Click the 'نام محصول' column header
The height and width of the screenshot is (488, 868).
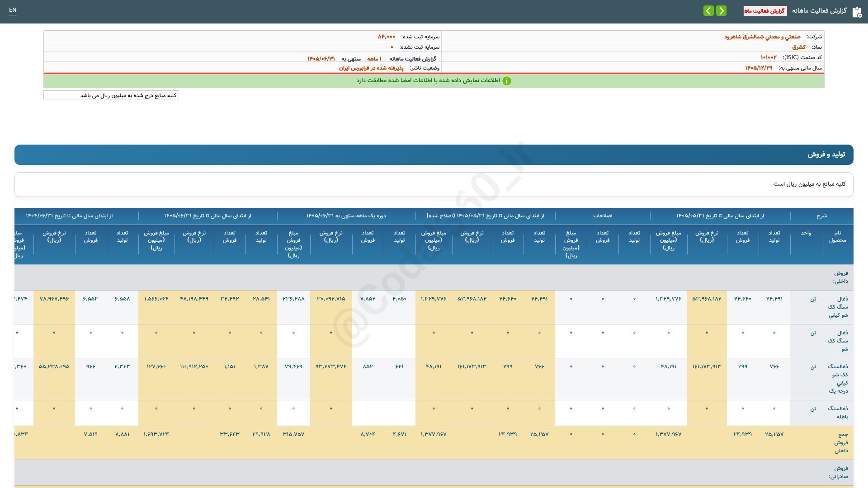point(837,236)
